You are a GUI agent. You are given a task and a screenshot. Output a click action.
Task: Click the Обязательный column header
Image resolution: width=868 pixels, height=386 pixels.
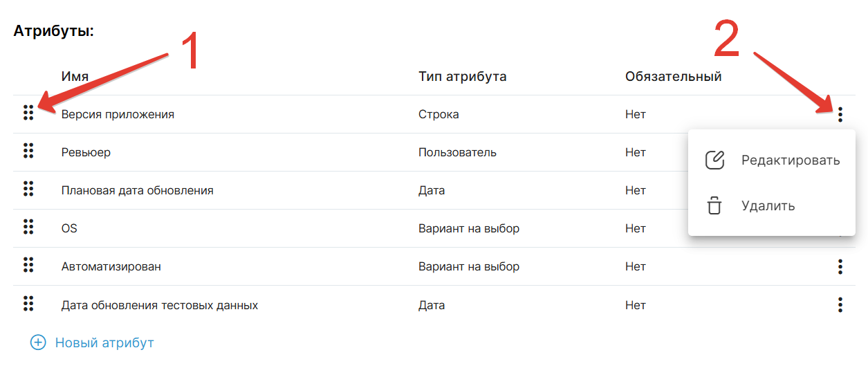(x=673, y=76)
